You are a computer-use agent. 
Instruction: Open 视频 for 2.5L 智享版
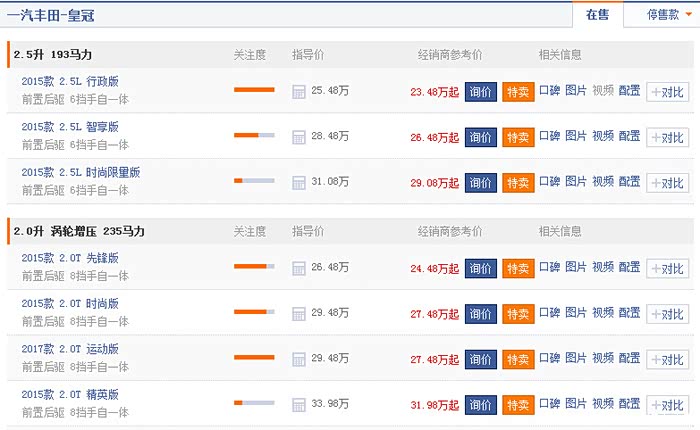tap(603, 136)
